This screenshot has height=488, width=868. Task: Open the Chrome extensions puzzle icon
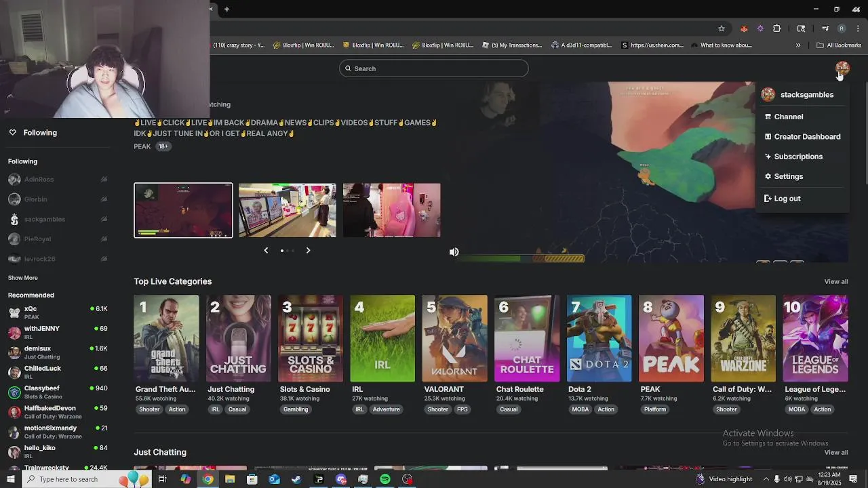click(x=777, y=28)
